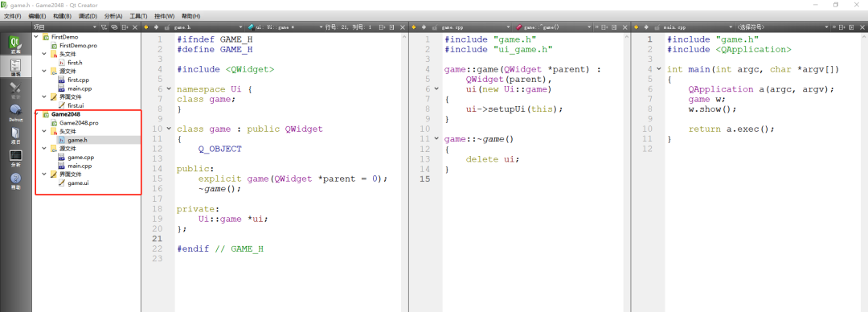Viewport: 868px width, 312px height.
Task: Close the game.h editor pane
Action: (403, 27)
